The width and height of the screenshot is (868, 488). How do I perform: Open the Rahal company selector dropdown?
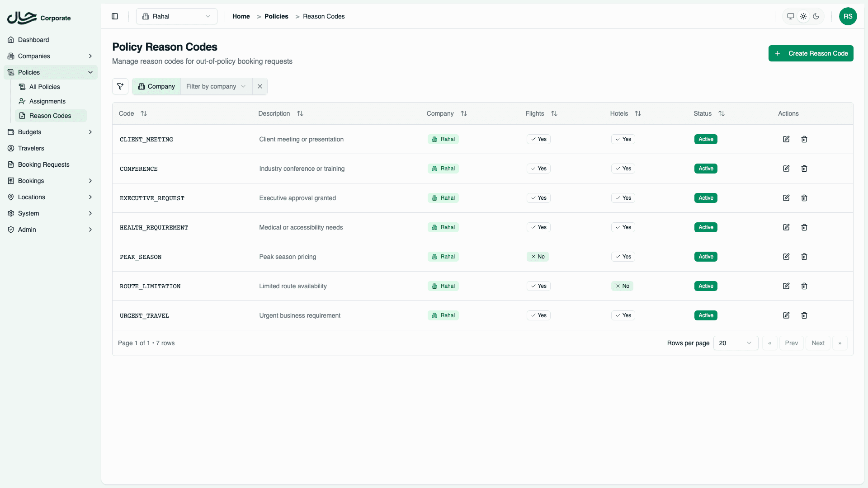(x=176, y=16)
